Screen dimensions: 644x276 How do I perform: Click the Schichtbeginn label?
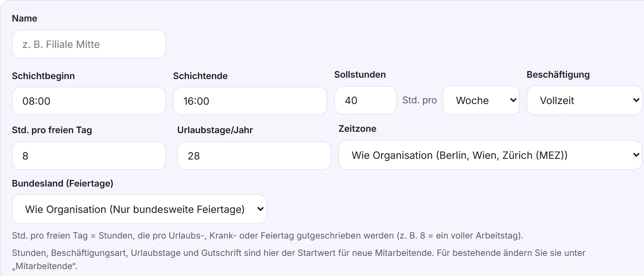(43, 76)
